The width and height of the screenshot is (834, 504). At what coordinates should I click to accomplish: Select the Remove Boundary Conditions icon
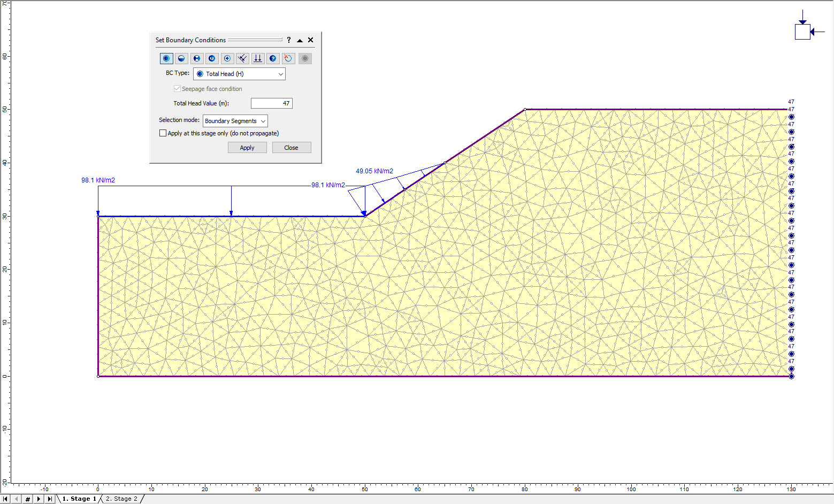pos(288,58)
